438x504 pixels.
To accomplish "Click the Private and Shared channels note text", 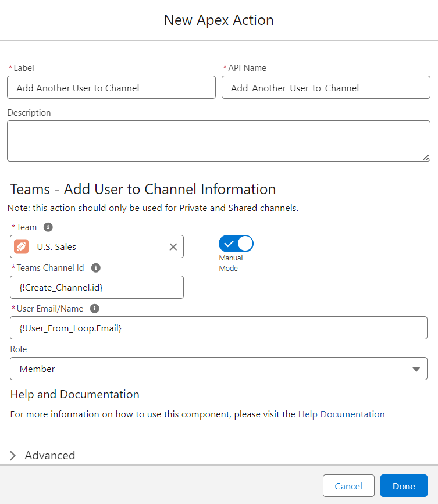I will [x=153, y=208].
